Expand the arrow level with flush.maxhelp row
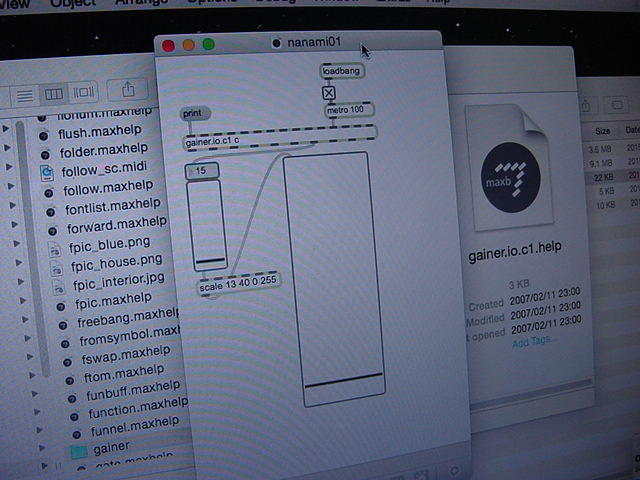This screenshot has width=640, height=480. point(6,129)
